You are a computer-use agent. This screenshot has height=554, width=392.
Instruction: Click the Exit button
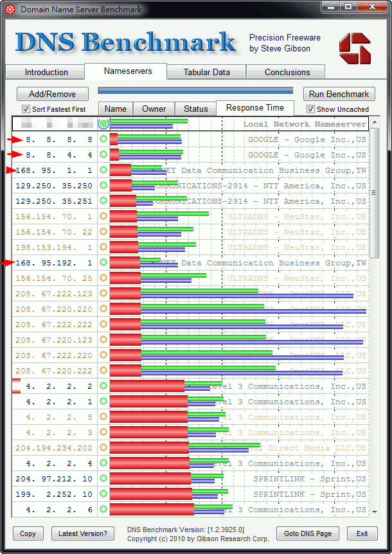click(362, 533)
